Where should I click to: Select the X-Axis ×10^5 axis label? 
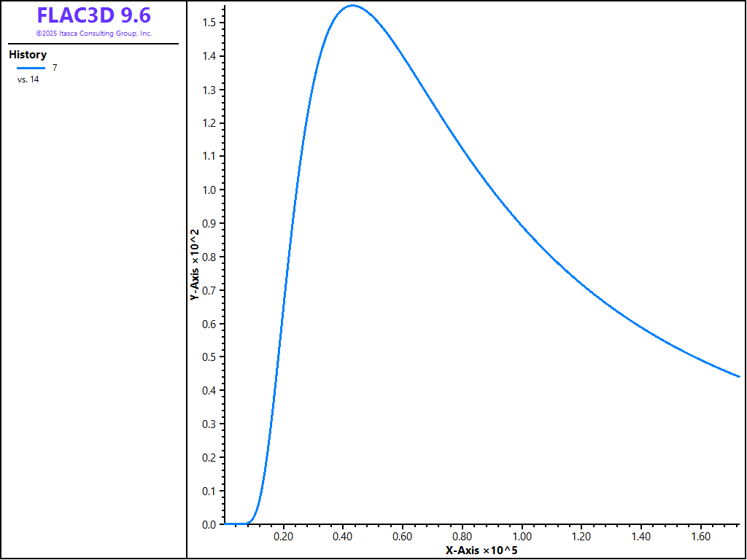point(481,550)
